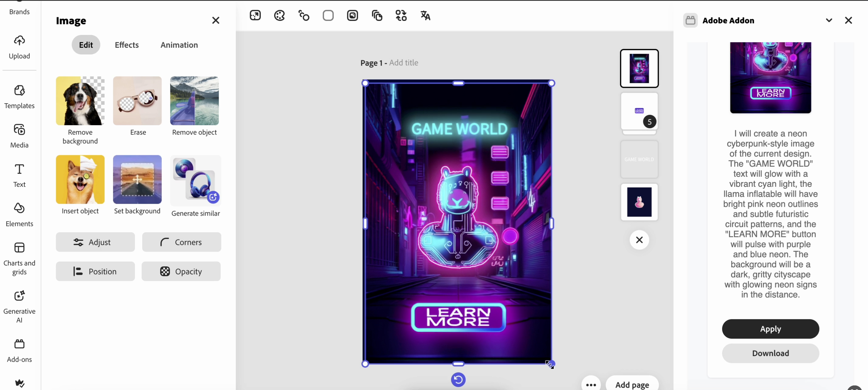The width and height of the screenshot is (868, 390).
Task: Open the Templates sidebar panel
Action: tap(19, 97)
